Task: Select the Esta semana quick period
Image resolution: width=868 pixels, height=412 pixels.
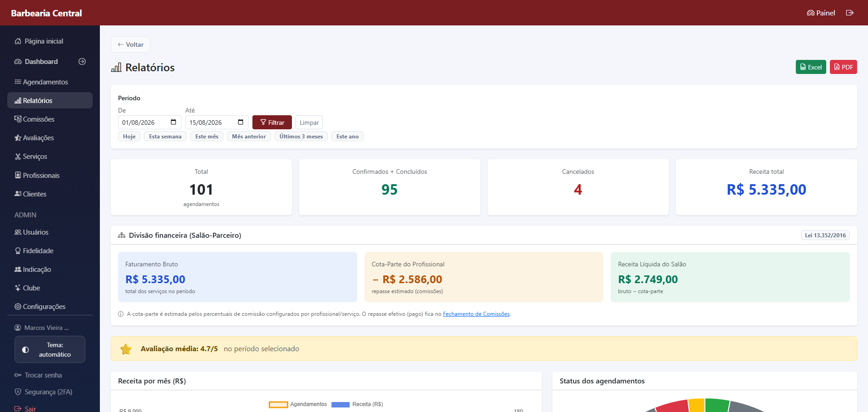Action: [x=165, y=137]
